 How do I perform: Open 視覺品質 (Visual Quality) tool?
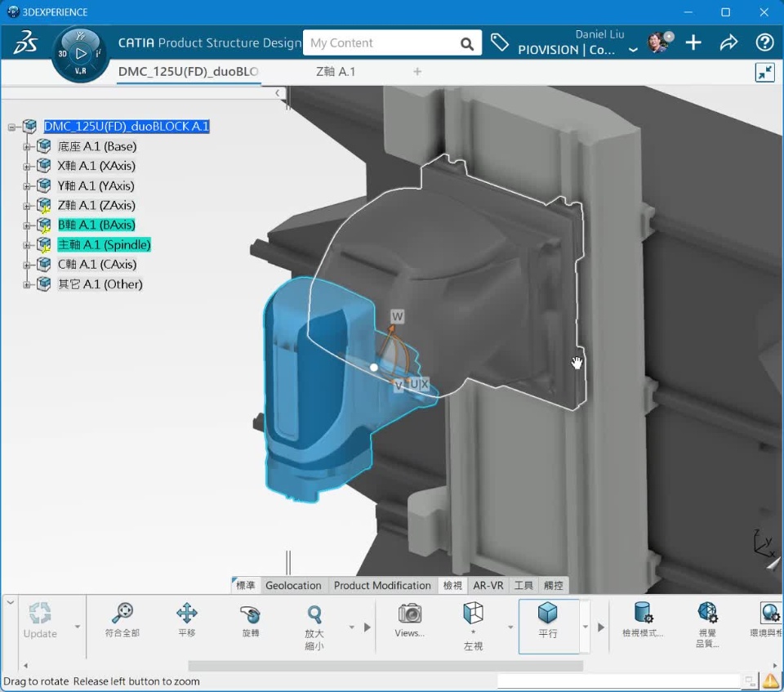coord(707,624)
